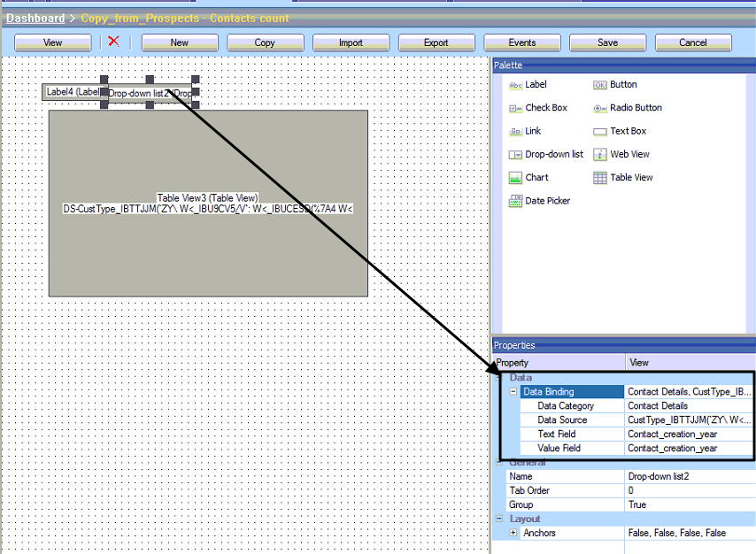Open the Dashboard breadcrumb link
Screen dimensions: 756x554
[34, 18]
